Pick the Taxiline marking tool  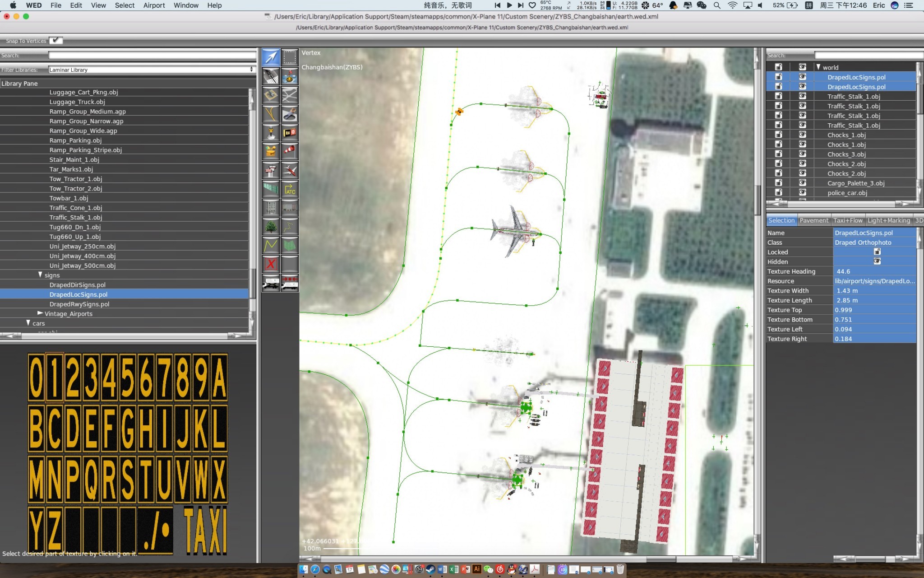click(x=271, y=114)
